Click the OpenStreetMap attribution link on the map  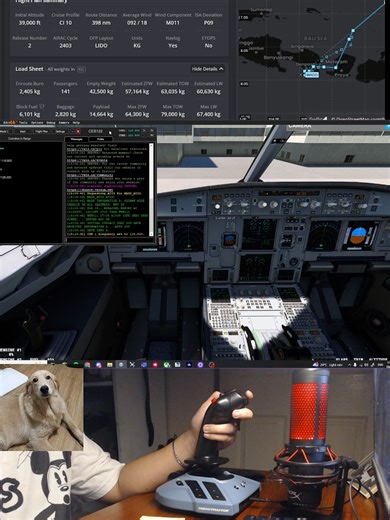(x=358, y=118)
